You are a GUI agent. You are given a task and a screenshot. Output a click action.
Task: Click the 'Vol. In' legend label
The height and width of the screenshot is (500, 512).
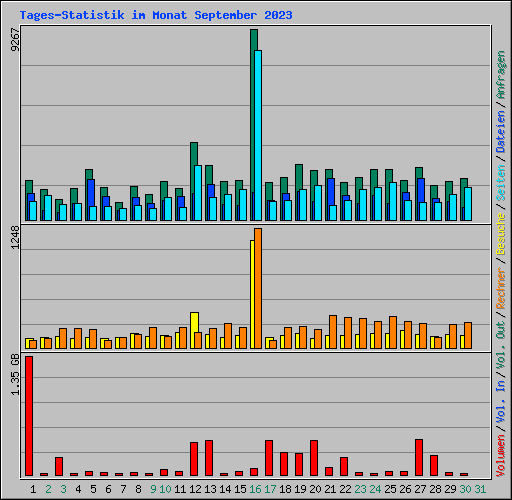[x=501, y=402]
